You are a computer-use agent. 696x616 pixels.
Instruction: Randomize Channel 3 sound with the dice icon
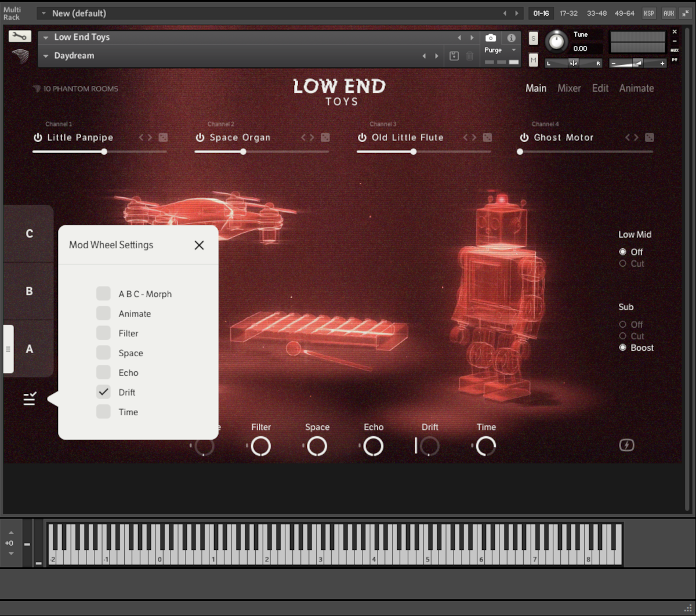(x=487, y=137)
